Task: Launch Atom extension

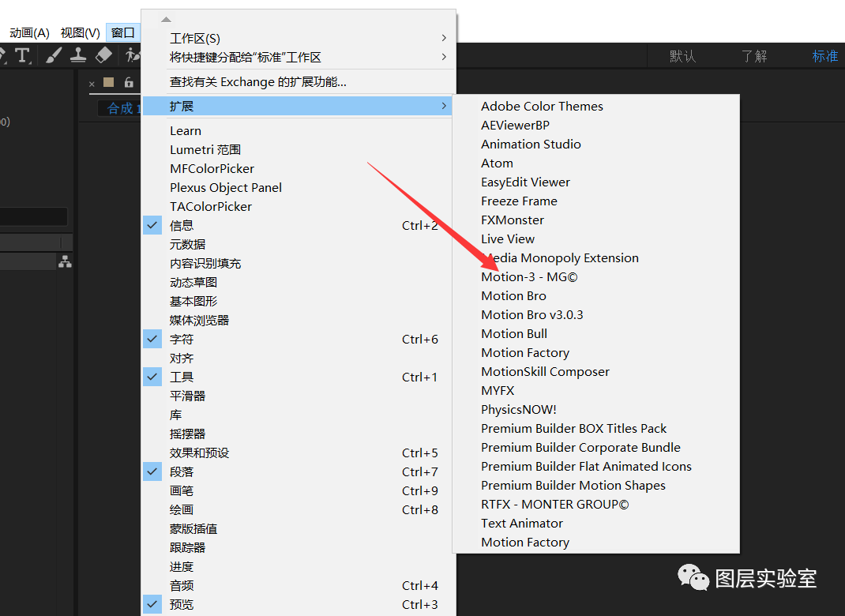Action: [596, 163]
